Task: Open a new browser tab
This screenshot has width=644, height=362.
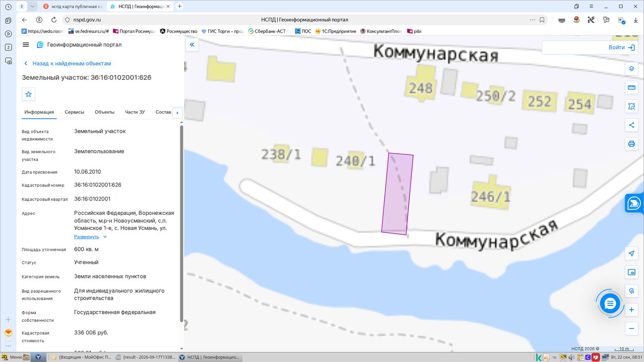Action: [180, 6]
